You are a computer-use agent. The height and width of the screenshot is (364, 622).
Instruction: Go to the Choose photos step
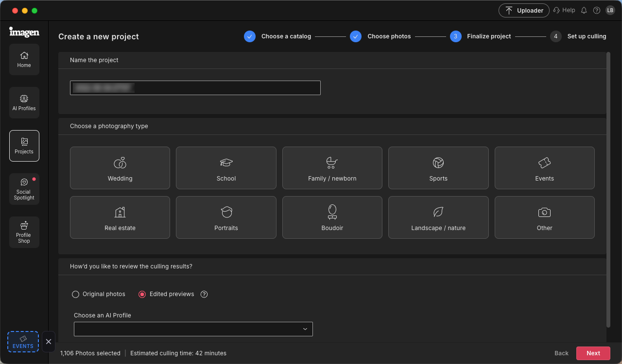(380, 36)
